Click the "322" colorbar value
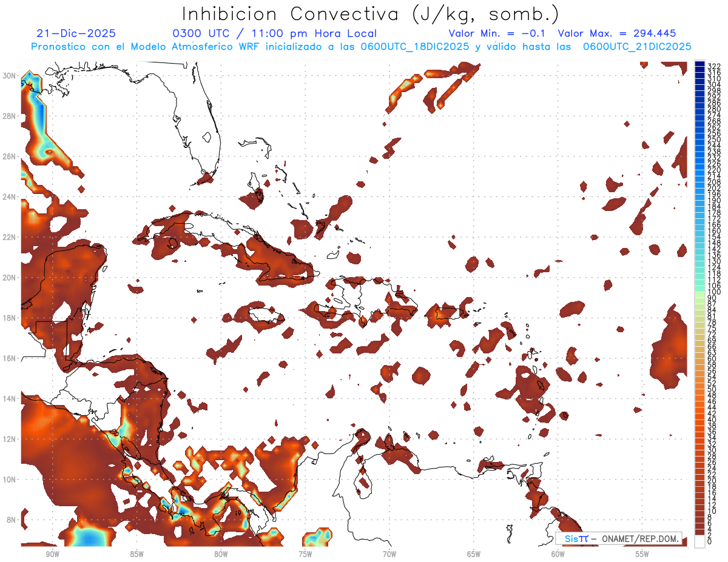 (x=714, y=66)
